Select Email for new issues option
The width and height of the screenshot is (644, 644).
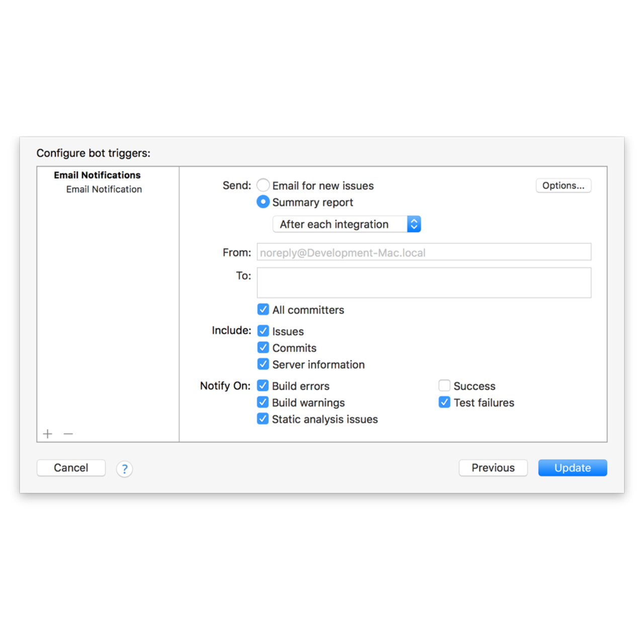coord(263,185)
